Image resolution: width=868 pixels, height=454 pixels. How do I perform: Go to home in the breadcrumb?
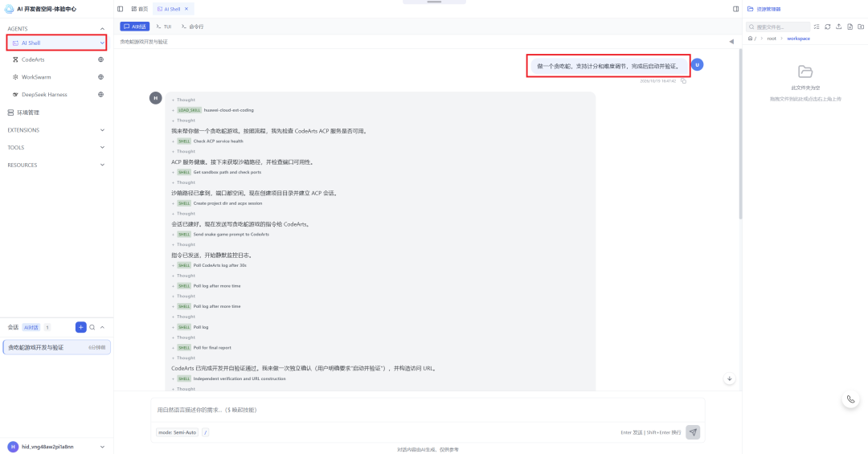[x=751, y=39]
